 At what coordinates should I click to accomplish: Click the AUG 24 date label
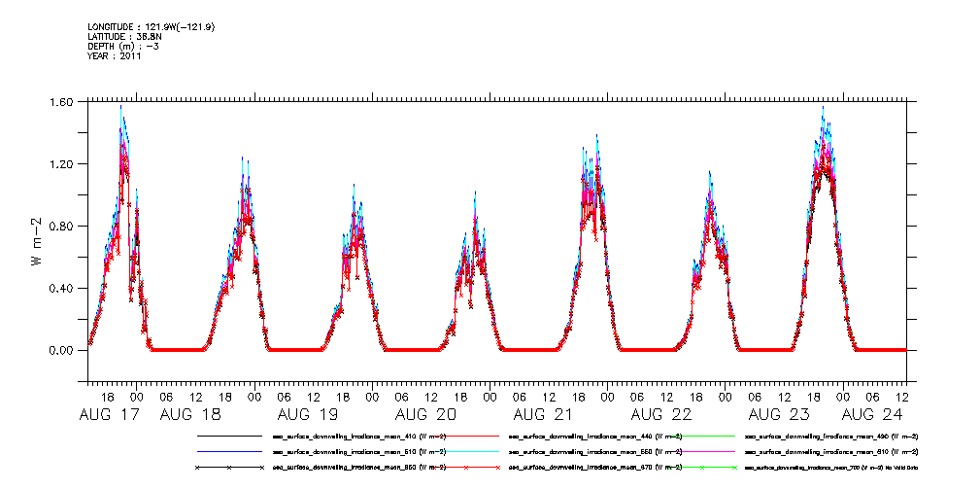click(872, 415)
